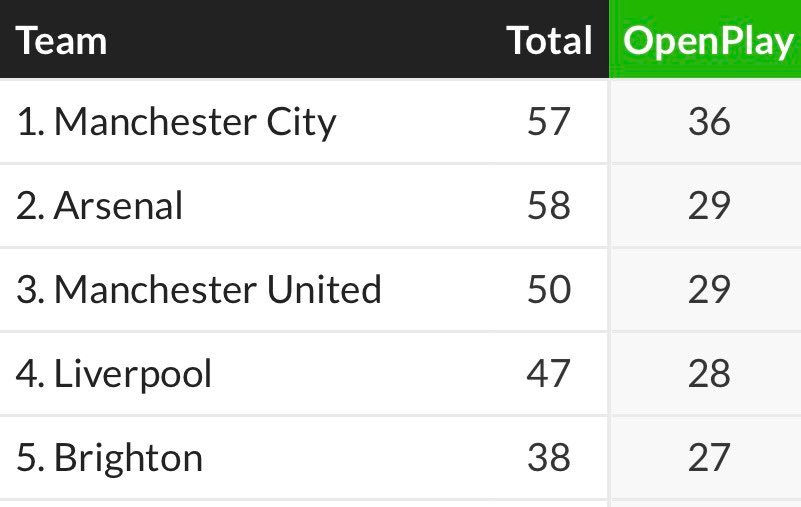
Task: Click the Liverpool team name
Action: (132, 374)
